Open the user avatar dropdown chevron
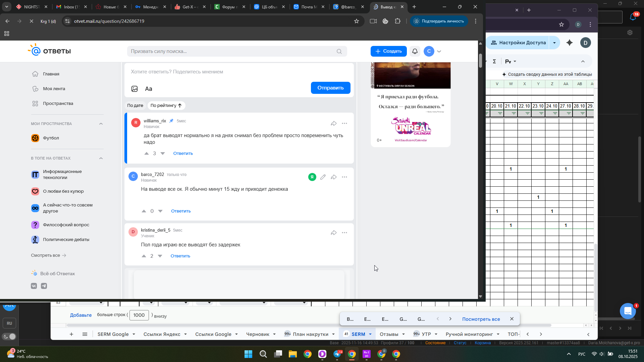Image resolution: width=644 pixels, height=362 pixels. click(x=439, y=51)
